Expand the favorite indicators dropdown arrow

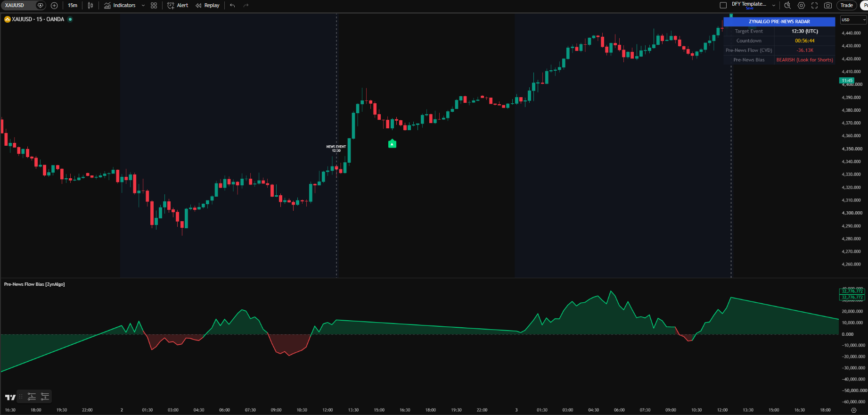click(143, 6)
